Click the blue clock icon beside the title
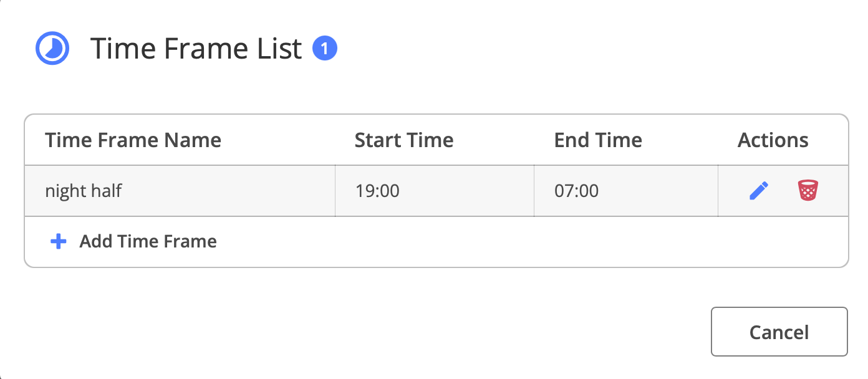The height and width of the screenshot is (379, 868). tap(52, 48)
